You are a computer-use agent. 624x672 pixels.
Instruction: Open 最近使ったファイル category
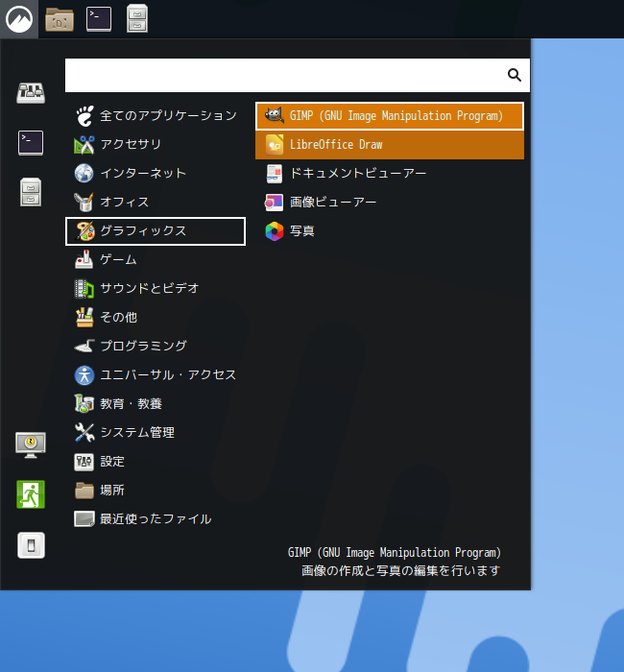click(x=156, y=519)
